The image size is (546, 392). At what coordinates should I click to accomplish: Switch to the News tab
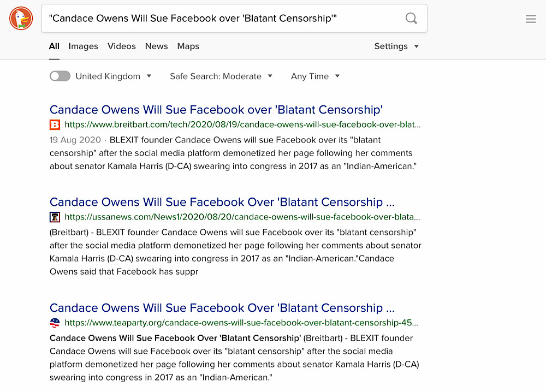click(x=156, y=46)
